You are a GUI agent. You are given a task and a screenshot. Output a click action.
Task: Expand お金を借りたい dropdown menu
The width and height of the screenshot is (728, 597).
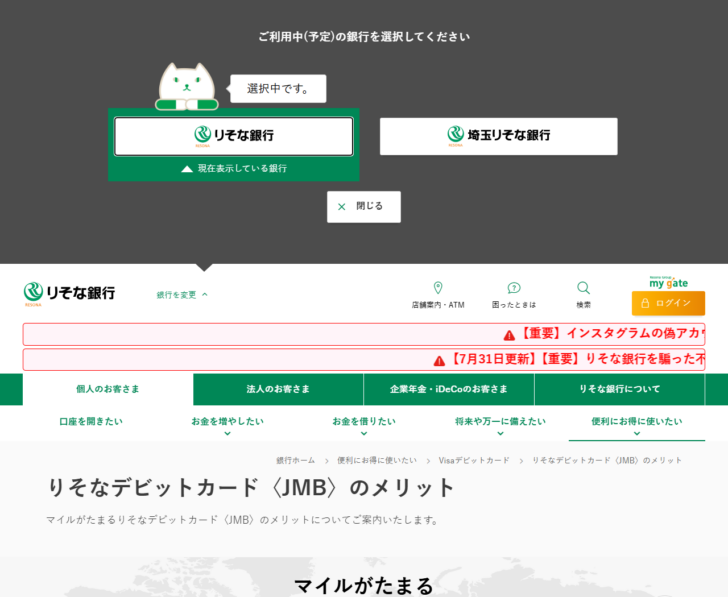click(364, 425)
